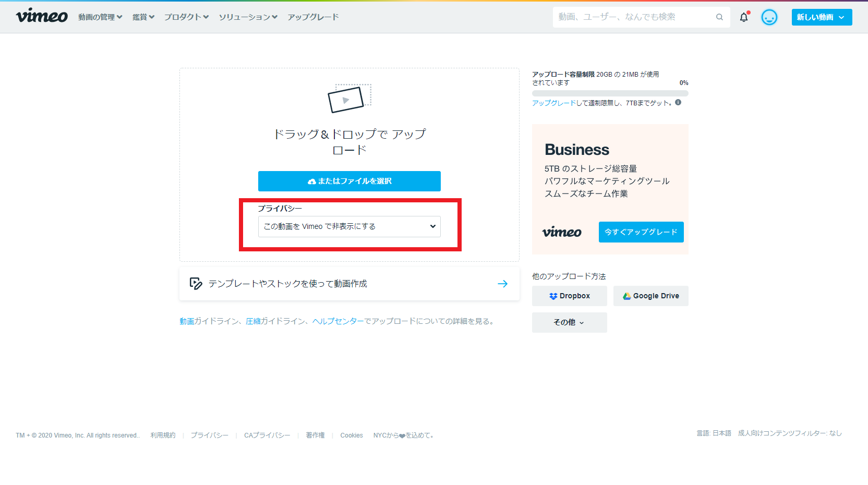The image size is (868, 485).
Task: Open Cookies footer link
Action: (x=352, y=435)
